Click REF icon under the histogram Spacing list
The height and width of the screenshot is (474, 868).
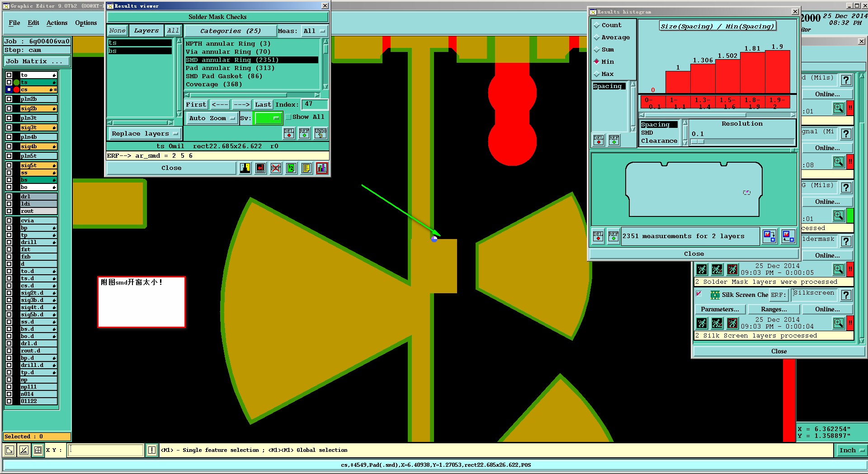(614, 140)
